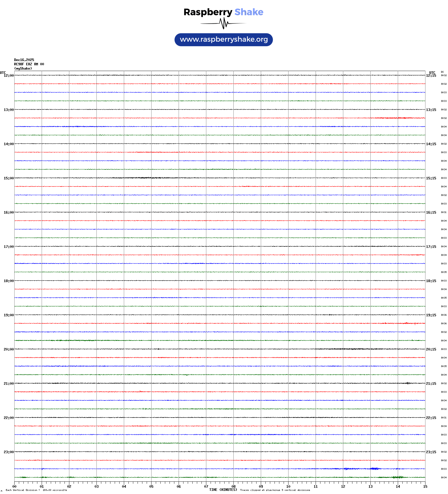Click minute 05 on the bottom time axis

[151, 487]
